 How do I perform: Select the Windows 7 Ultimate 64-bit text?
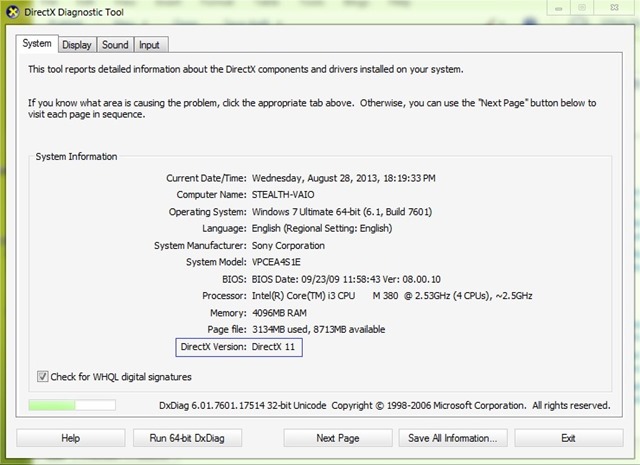pos(342,212)
